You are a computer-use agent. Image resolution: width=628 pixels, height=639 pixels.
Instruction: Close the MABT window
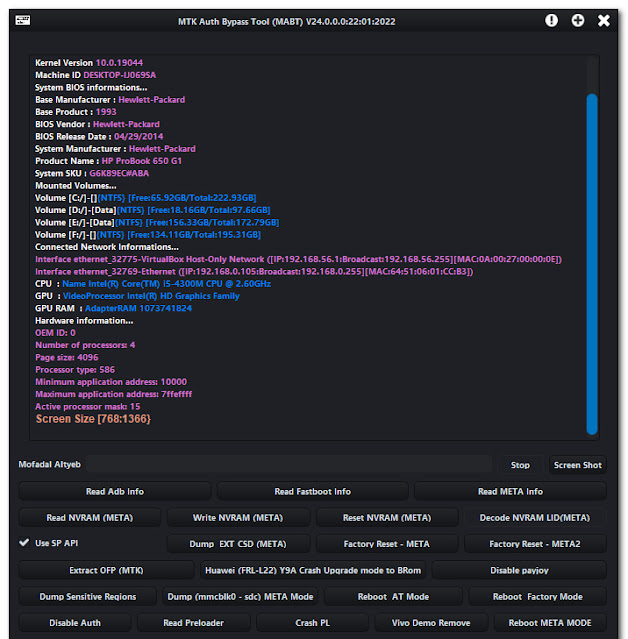tap(604, 20)
